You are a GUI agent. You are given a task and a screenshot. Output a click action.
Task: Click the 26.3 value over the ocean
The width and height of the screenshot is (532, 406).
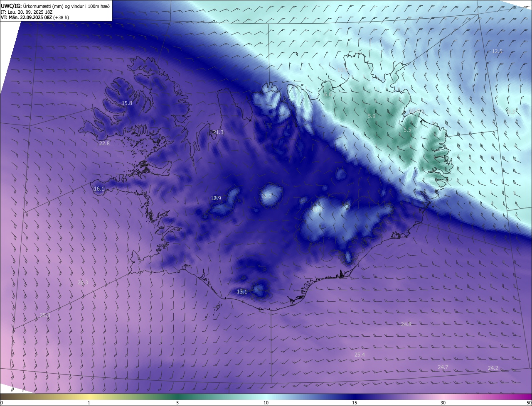83,282
